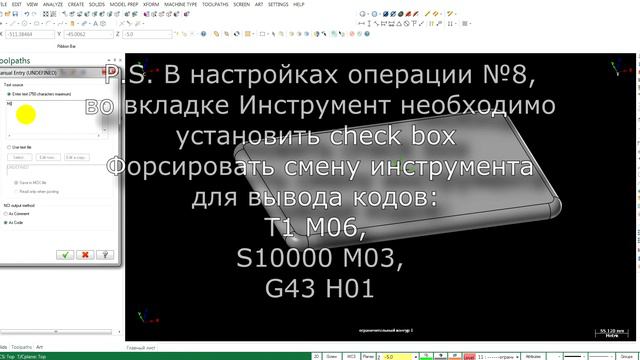The width and height of the screenshot is (640, 360).
Task: Click the vertical dimension icon
Action: (x=369, y=24)
